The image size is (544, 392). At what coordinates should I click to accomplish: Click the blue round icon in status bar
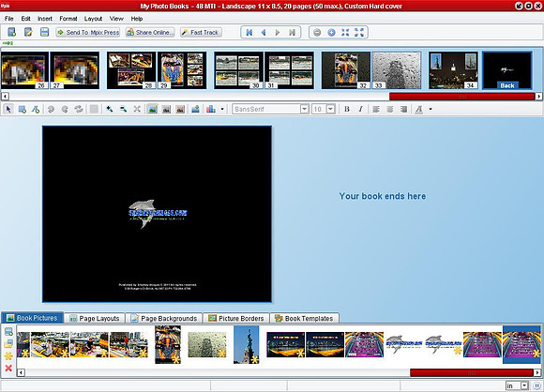(536, 385)
